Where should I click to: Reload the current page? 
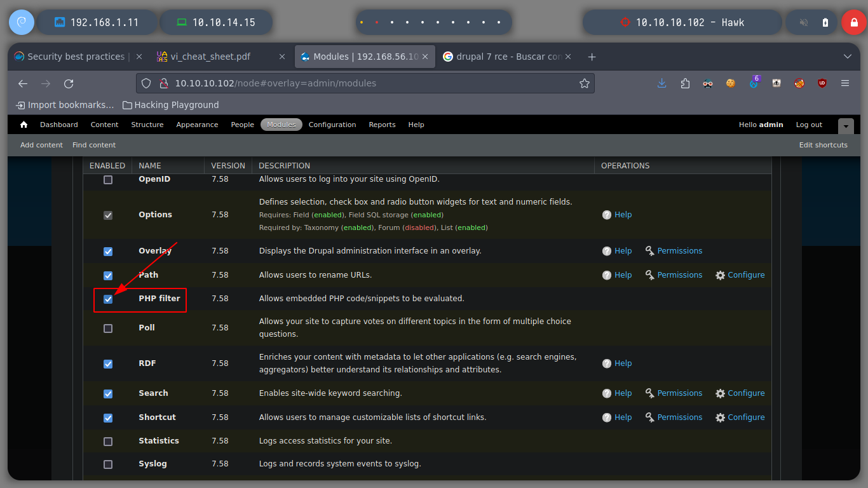click(x=69, y=83)
